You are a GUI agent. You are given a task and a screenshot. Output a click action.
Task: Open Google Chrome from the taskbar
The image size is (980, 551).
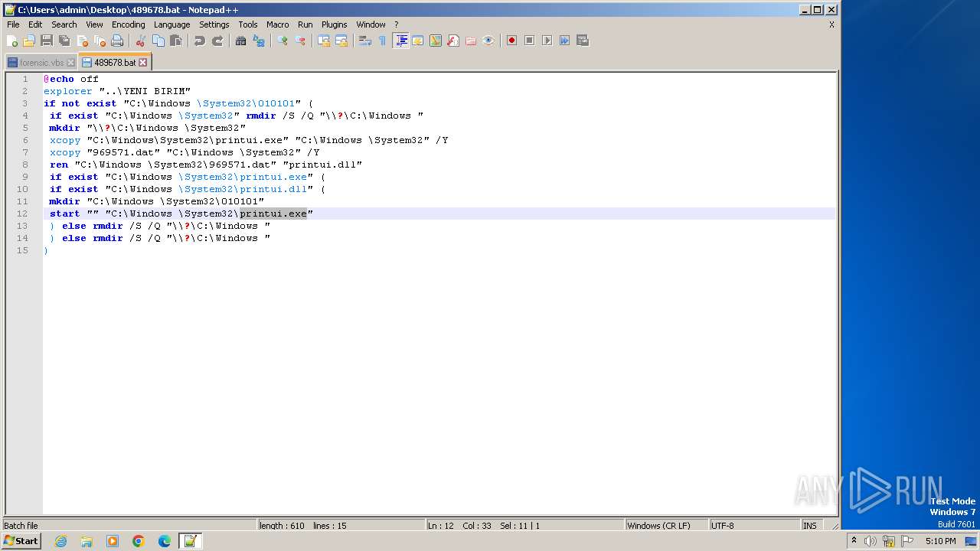click(139, 541)
